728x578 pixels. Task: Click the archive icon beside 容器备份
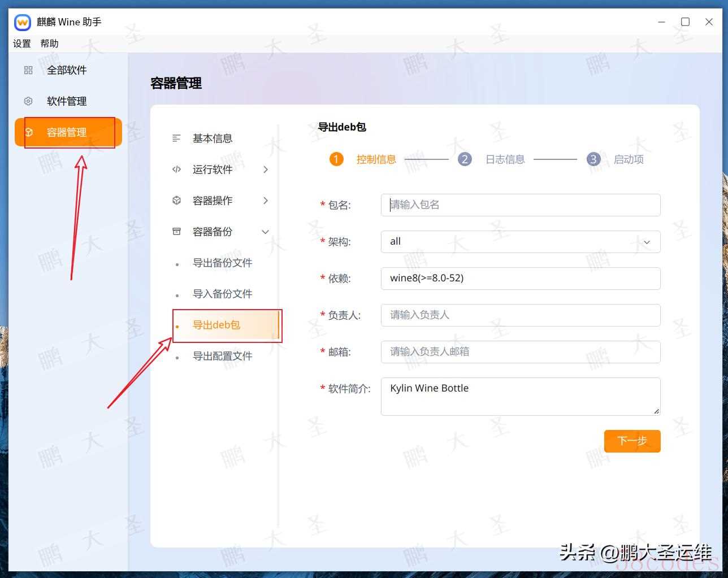click(x=176, y=232)
